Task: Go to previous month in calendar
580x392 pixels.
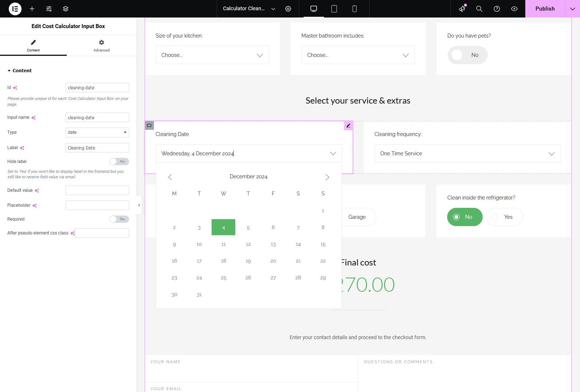Action: tap(170, 177)
